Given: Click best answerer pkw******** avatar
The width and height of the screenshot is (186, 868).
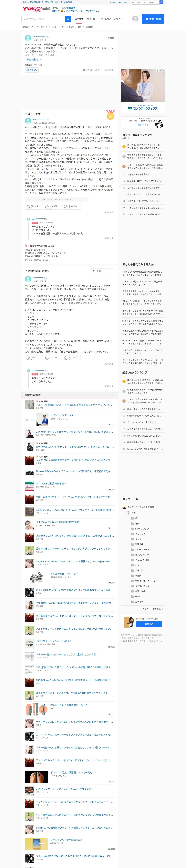Looking at the screenshot, I should [x=28, y=121].
